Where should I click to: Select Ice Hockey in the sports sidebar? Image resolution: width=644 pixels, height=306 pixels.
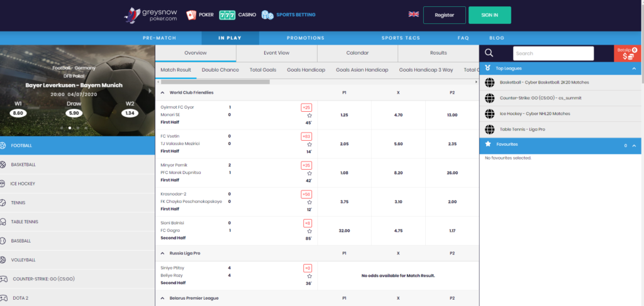pyautogui.click(x=77, y=183)
